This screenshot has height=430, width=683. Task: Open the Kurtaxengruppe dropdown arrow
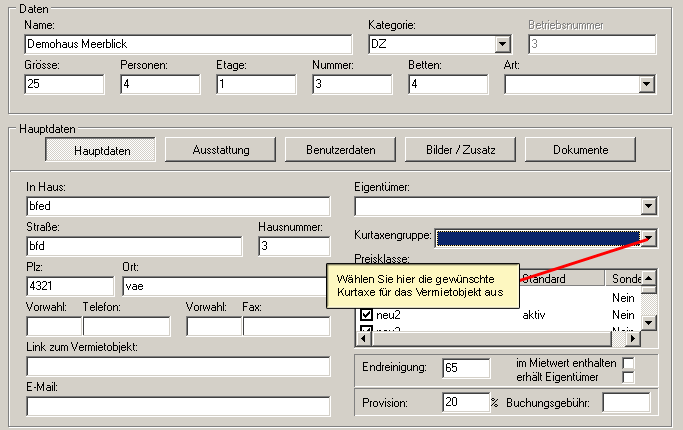click(649, 237)
